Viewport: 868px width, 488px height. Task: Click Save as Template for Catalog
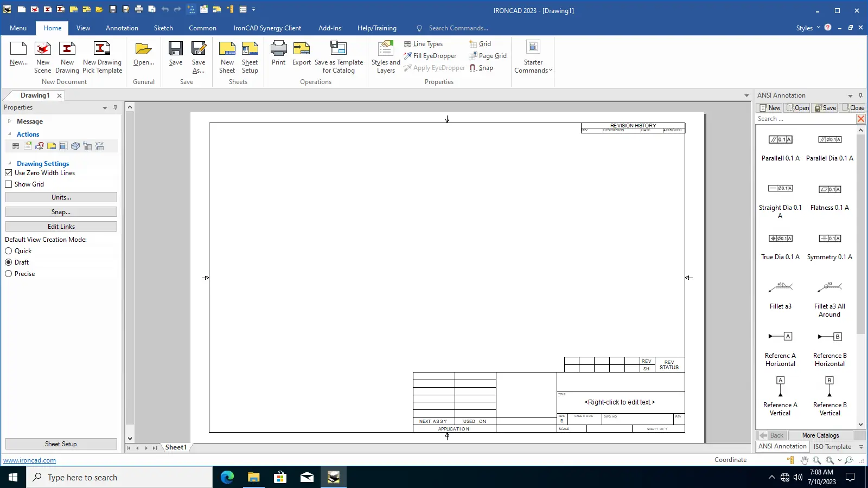[339, 57]
